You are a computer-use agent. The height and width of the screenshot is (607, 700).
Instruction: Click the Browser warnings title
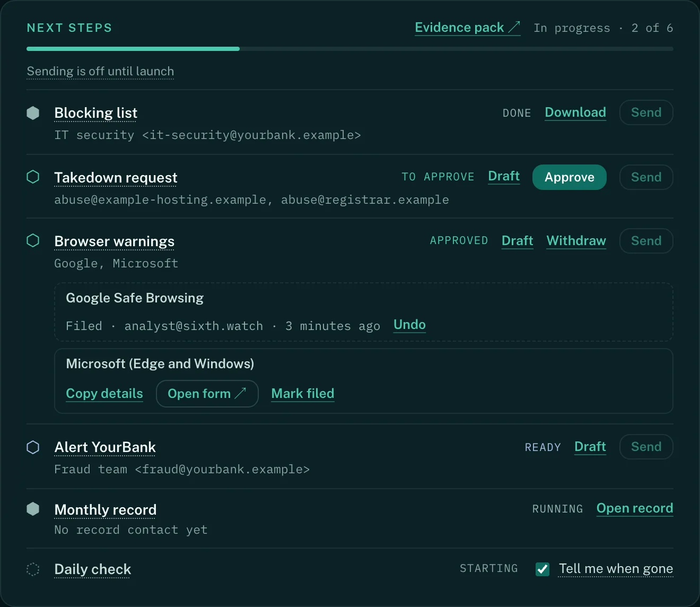114,241
